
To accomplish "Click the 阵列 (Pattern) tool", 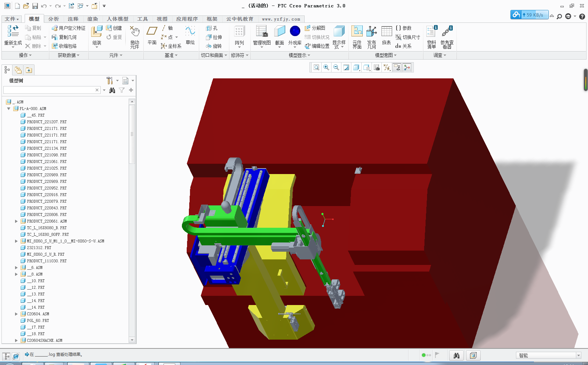I will pyautogui.click(x=239, y=36).
